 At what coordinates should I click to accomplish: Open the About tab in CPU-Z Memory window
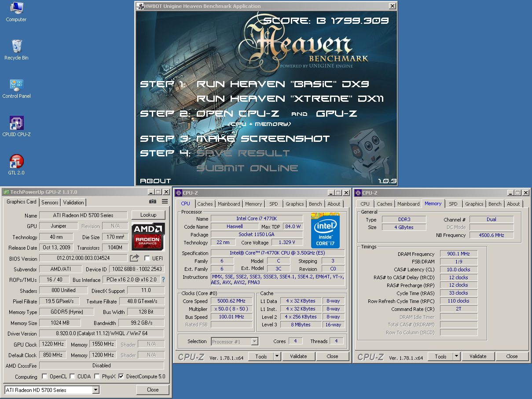513,204
